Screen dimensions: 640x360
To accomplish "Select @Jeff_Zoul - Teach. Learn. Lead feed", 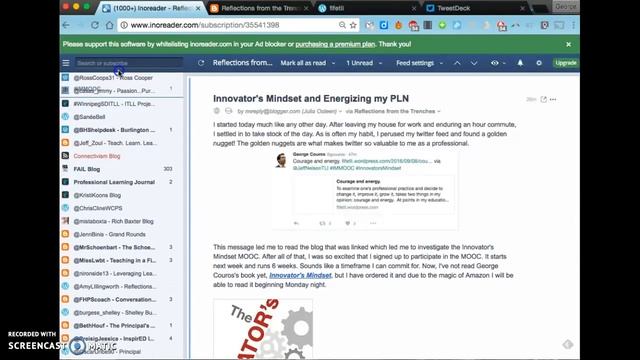I will tap(115, 143).
